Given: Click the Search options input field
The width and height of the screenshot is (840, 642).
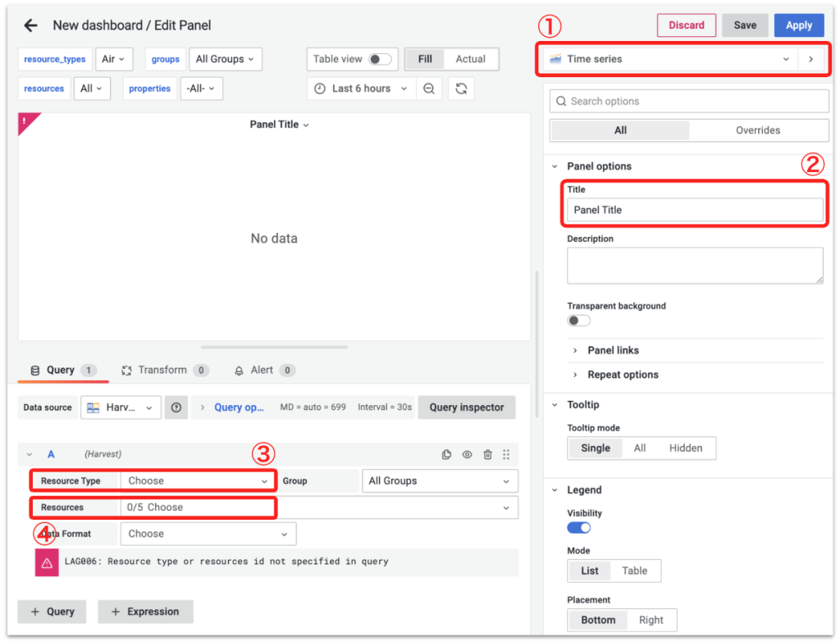Looking at the screenshot, I should (x=689, y=102).
